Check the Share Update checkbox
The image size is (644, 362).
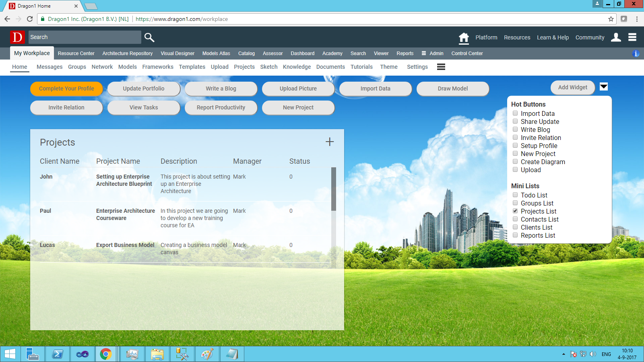tap(515, 121)
